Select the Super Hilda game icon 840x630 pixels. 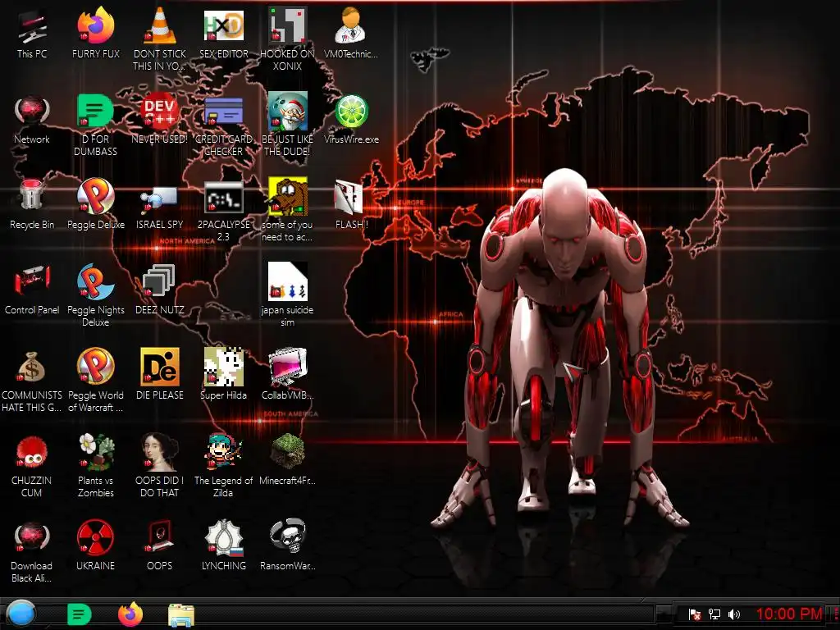coord(223,367)
